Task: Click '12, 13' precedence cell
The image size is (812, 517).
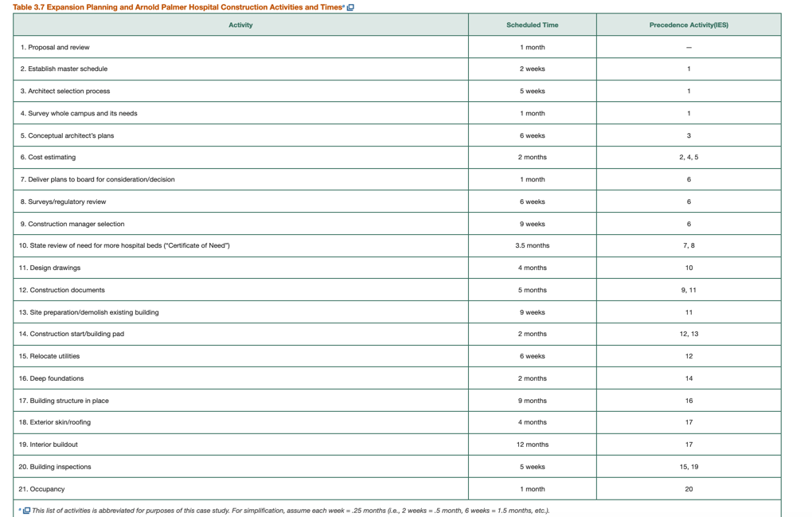Action: 689,334
